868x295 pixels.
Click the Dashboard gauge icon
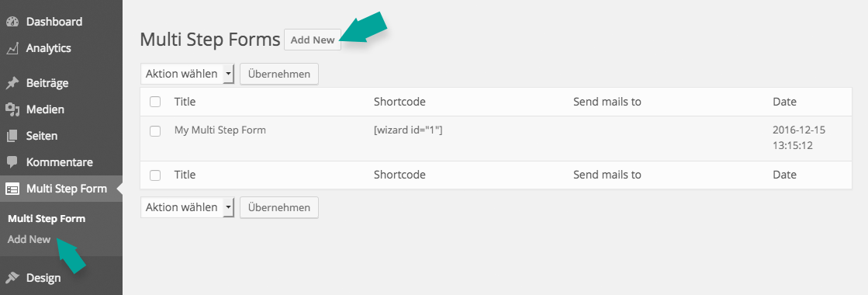pyautogui.click(x=12, y=23)
